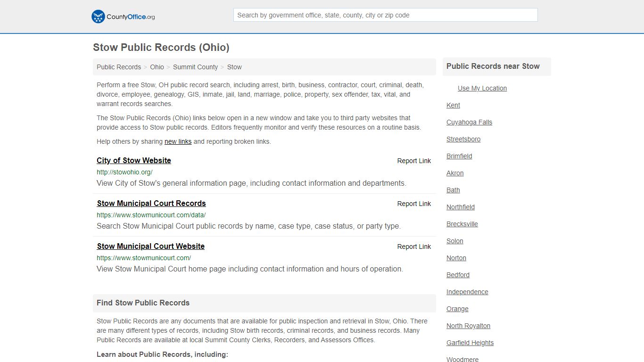Image resolution: width=644 pixels, height=362 pixels.
Task: Choose Northfield from nearby cities
Action: (x=461, y=207)
